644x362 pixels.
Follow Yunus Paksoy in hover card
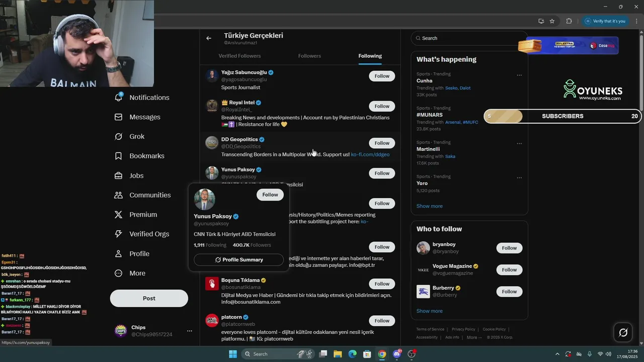270,195
